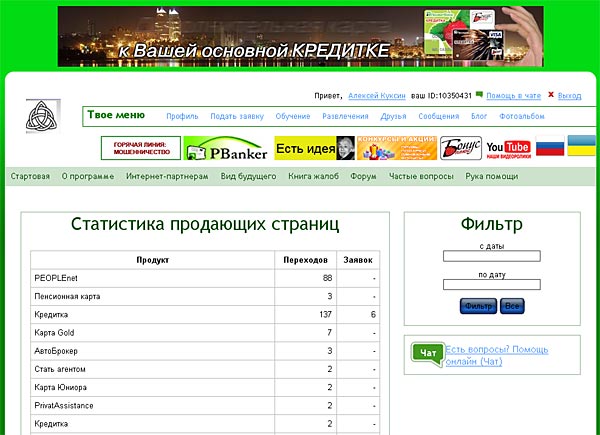Select the АвтоБрокер row

click(205, 351)
